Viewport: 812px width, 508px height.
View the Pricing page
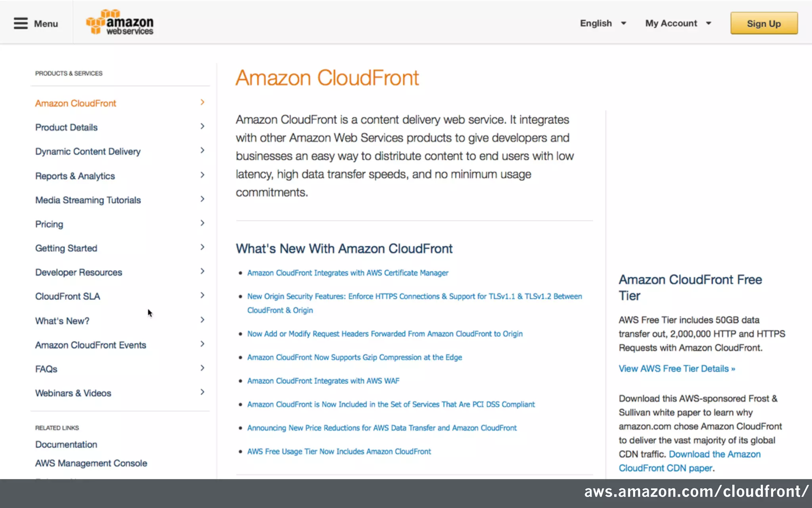[x=49, y=224]
